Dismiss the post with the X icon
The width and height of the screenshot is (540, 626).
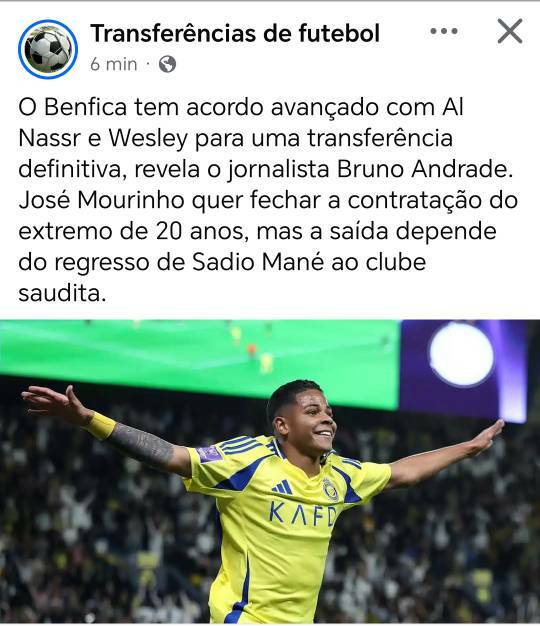(x=510, y=31)
